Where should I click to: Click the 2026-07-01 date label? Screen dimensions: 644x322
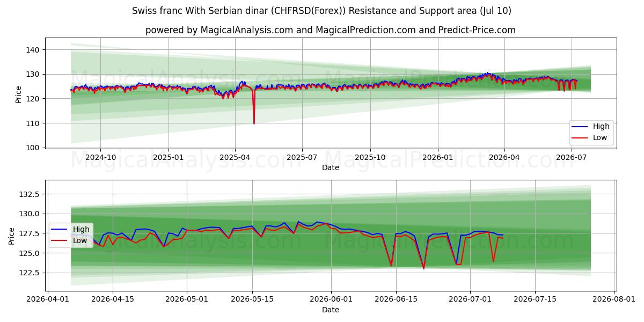[x=470, y=299]
